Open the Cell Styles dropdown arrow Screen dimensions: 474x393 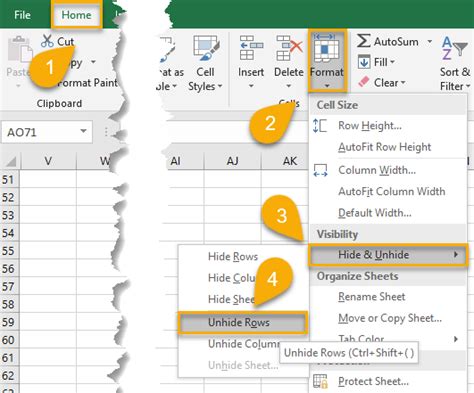pyautogui.click(x=220, y=86)
